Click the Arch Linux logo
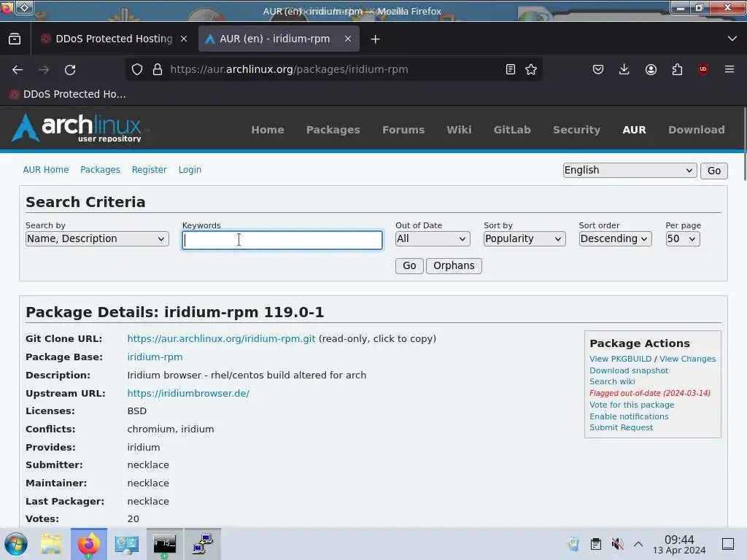 [77, 128]
